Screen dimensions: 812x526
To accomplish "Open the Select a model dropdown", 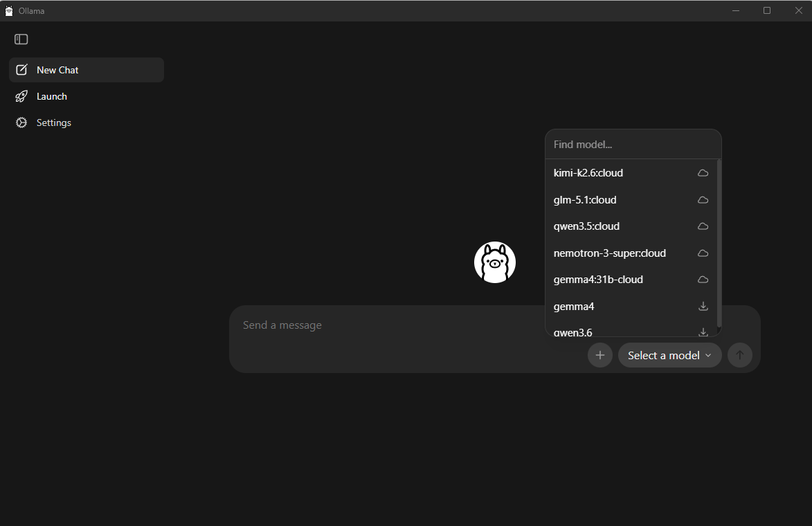I will [669, 355].
